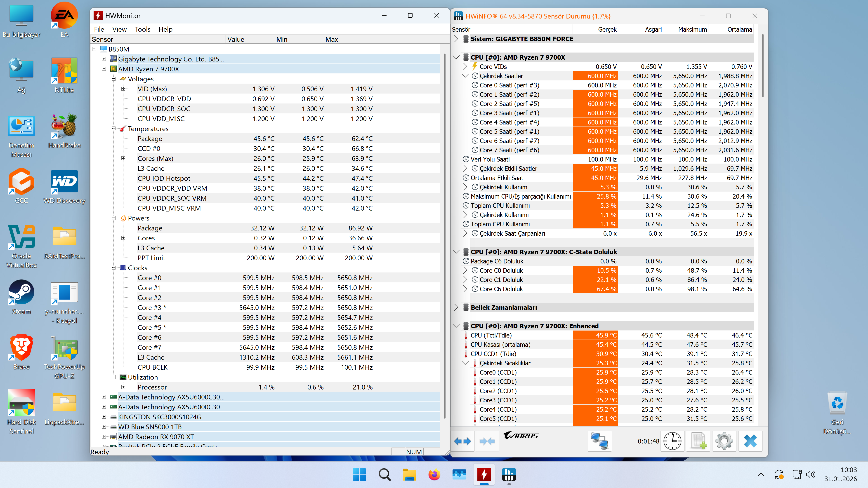Expand Cores (Max) temperature row
Image resolution: width=868 pixels, height=488 pixels.
pyautogui.click(x=124, y=158)
